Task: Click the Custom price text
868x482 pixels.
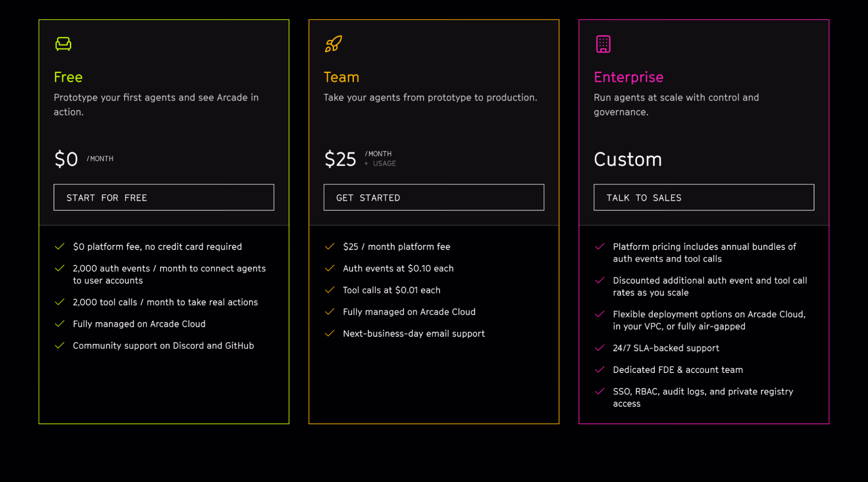Action: [x=628, y=159]
